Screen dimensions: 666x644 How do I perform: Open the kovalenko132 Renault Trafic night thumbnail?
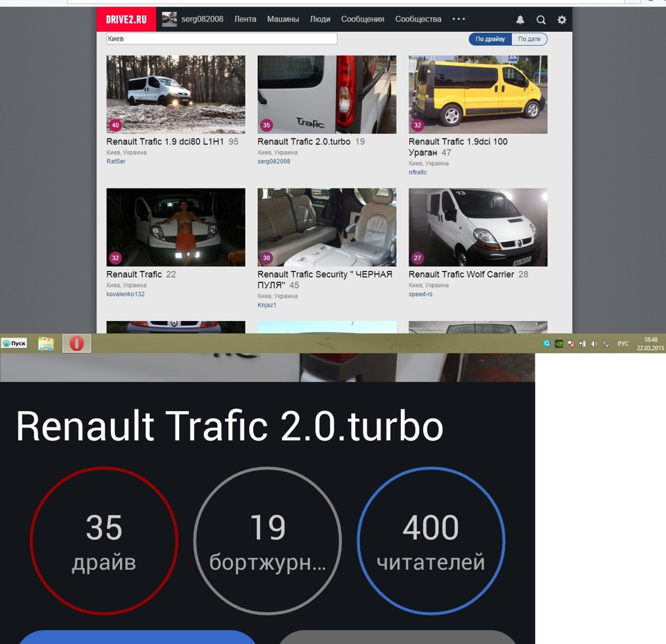click(176, 227)
